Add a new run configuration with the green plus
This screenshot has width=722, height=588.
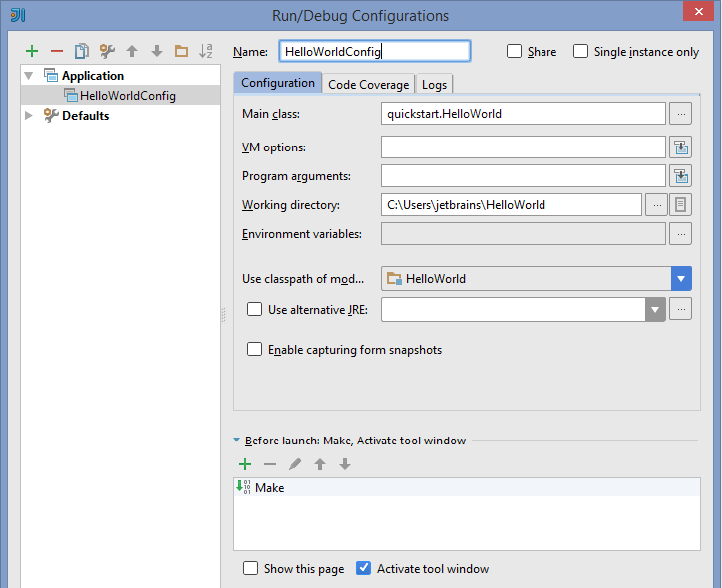click(32, 51)
